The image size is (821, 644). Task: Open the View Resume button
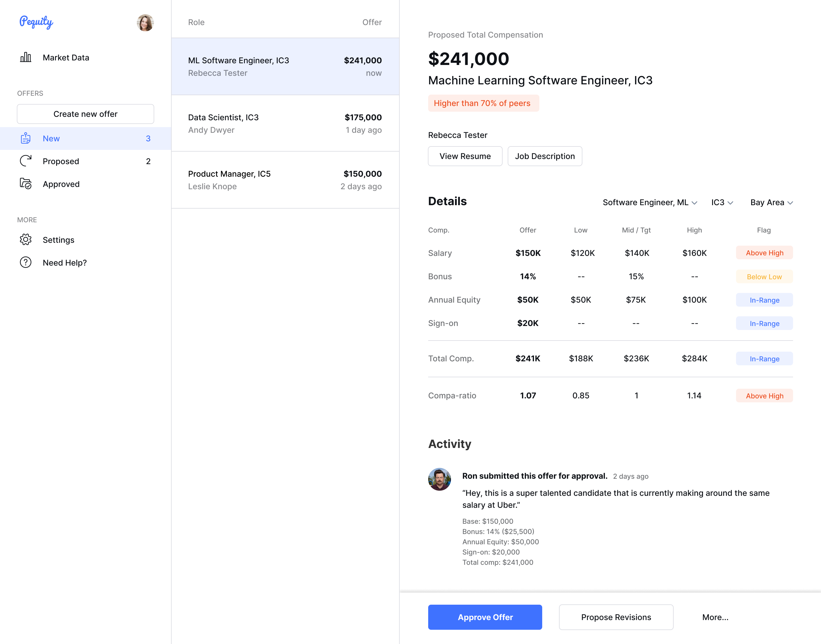[465, 156]
